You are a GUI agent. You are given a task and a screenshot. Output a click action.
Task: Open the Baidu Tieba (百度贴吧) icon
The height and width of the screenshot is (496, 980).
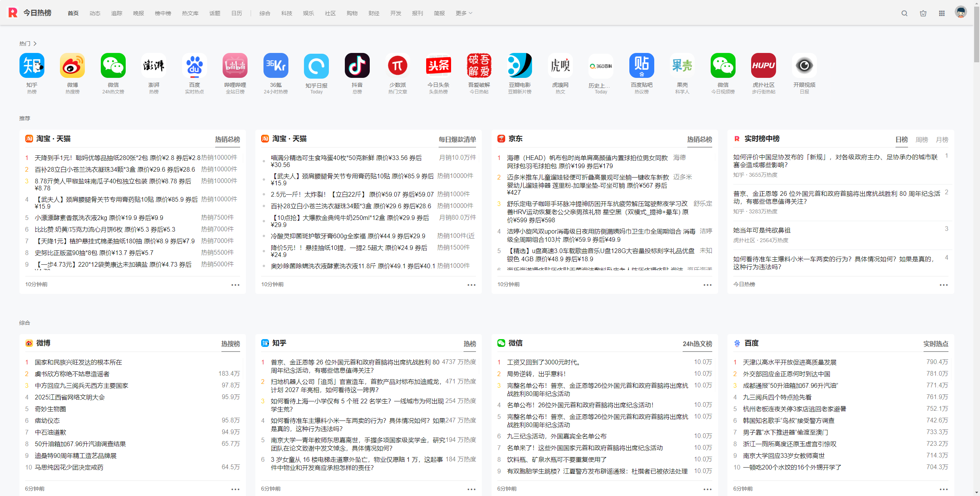(641, 66)
